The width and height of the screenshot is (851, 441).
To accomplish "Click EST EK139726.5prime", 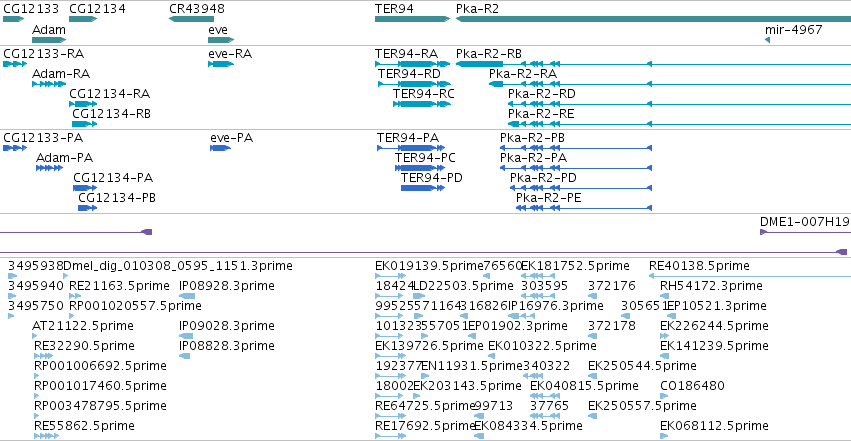I will click(x=429, y=346).
